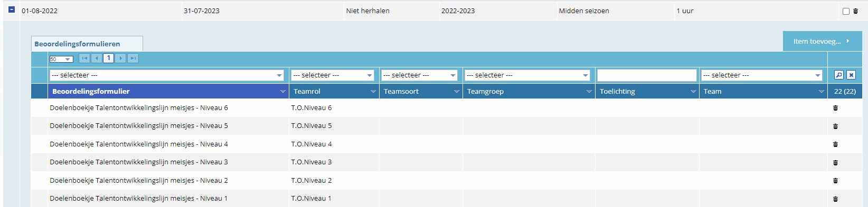Image resolution: width=868 pixels, height=207 pixels.
Task: Click the T.O.Niveau 4 teamrol cell
Action: (x=312, y=144)
